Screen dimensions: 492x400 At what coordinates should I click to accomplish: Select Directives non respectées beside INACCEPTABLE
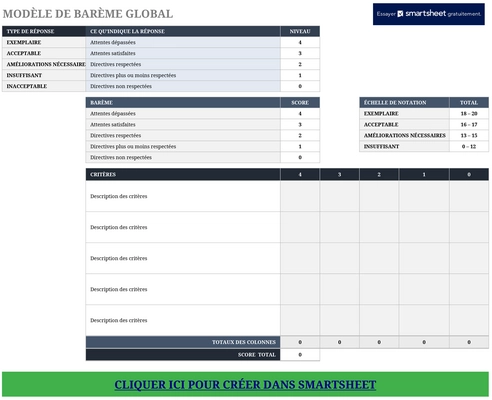click(183, 86)
